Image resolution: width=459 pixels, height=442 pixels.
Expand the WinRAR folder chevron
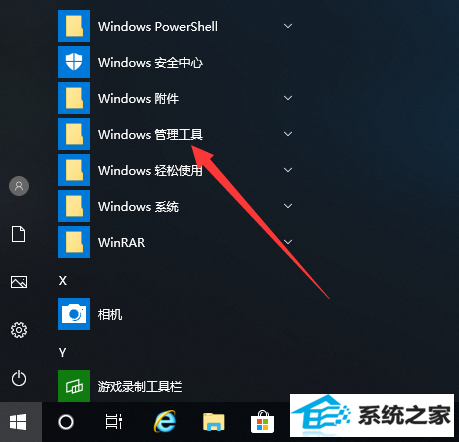[288, 242]
